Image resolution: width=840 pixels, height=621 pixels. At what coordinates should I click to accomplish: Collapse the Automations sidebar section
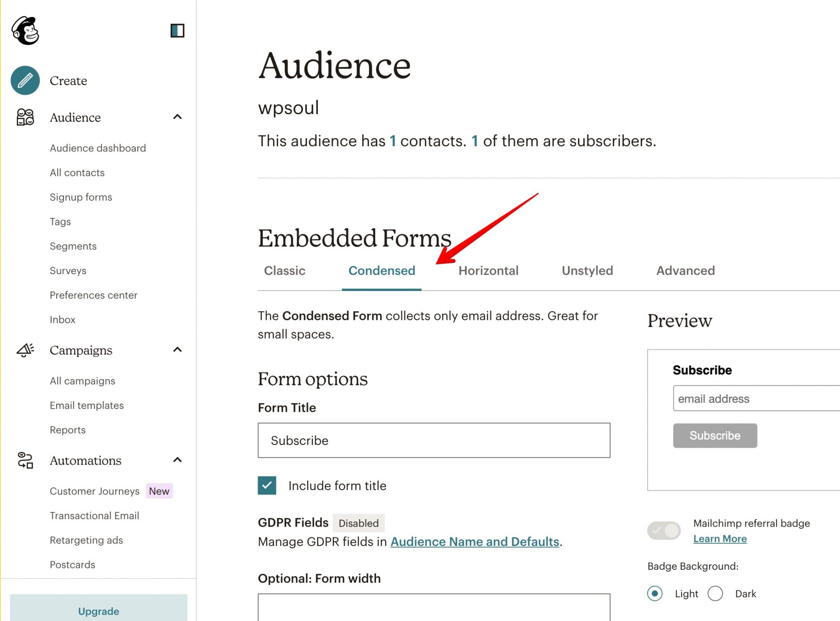[x=178, y=460]
